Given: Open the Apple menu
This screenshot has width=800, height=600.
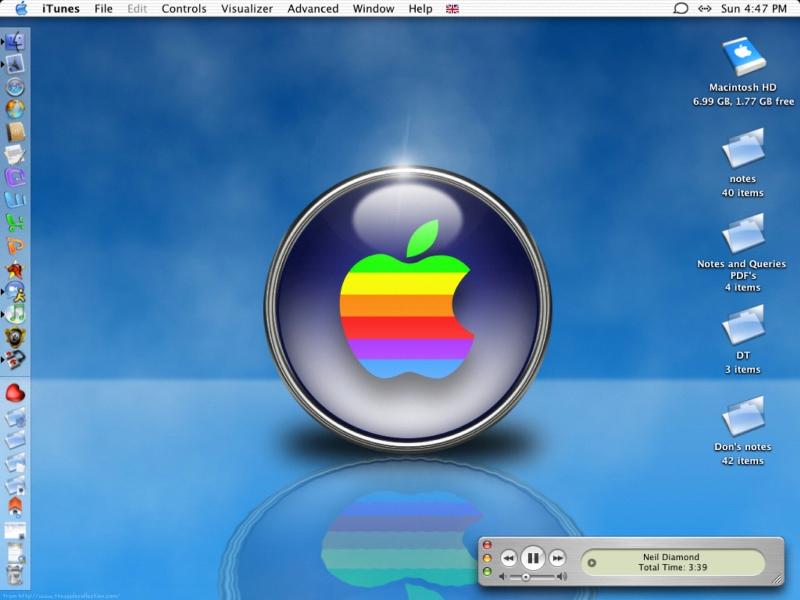Looking at the screenshot, I should [21, 9].
